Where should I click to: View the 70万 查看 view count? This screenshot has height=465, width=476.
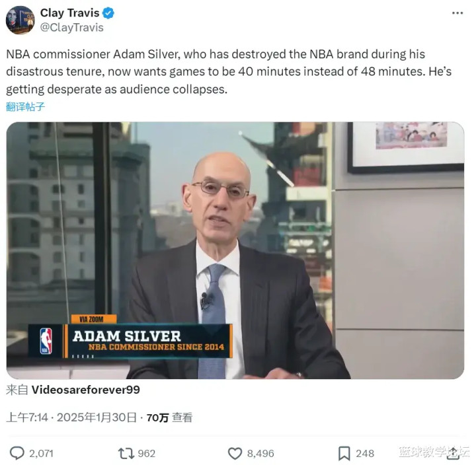[169, 417]
